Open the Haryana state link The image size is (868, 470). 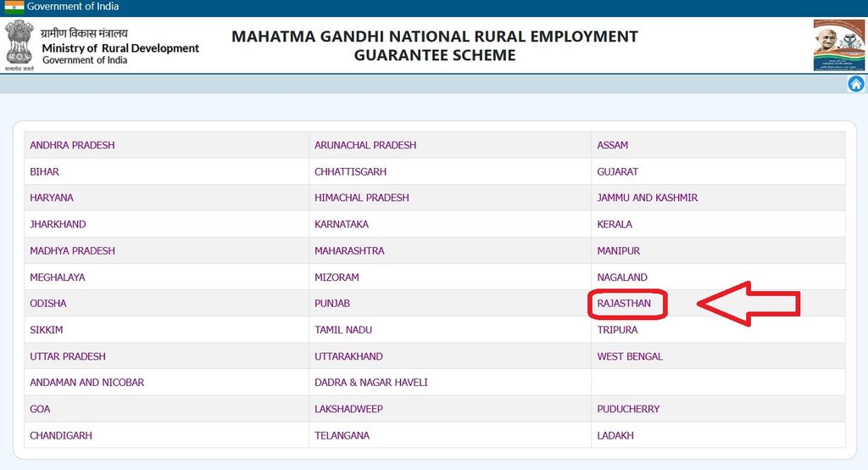[52, 198]
